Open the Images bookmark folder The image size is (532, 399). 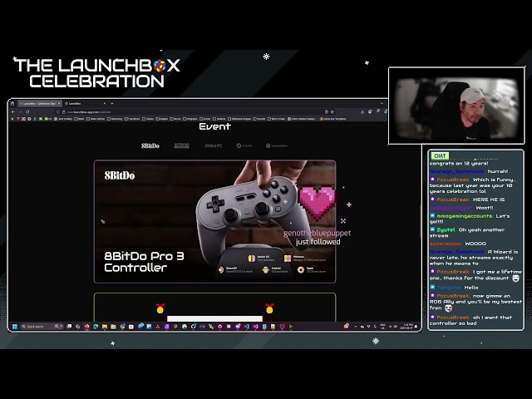click(x=161, y=119)
